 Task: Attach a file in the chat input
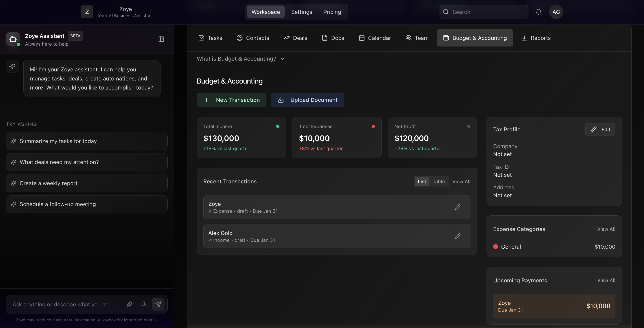(129, 304)
